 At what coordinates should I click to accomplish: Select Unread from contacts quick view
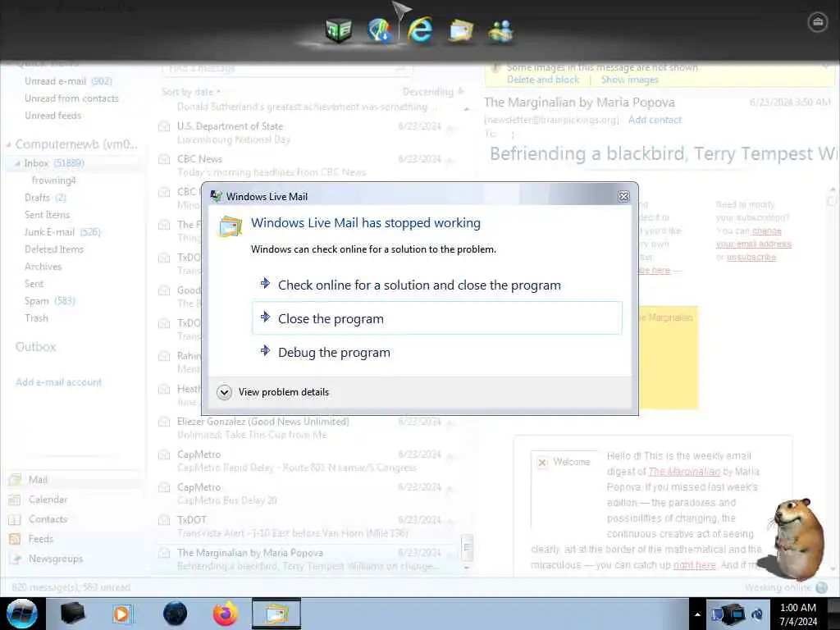click(x=71, y=98)
